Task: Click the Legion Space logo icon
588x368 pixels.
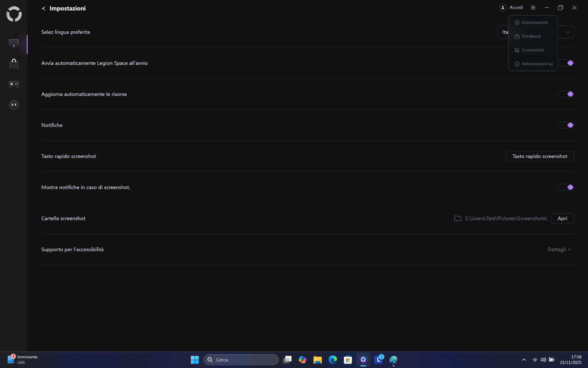Action: (x=14, y=14)
